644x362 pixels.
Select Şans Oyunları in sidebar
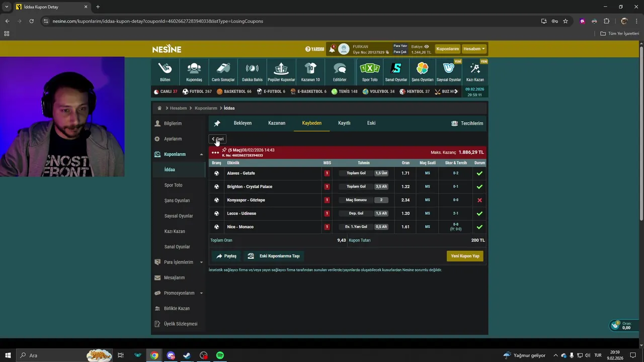pos(177,201)
